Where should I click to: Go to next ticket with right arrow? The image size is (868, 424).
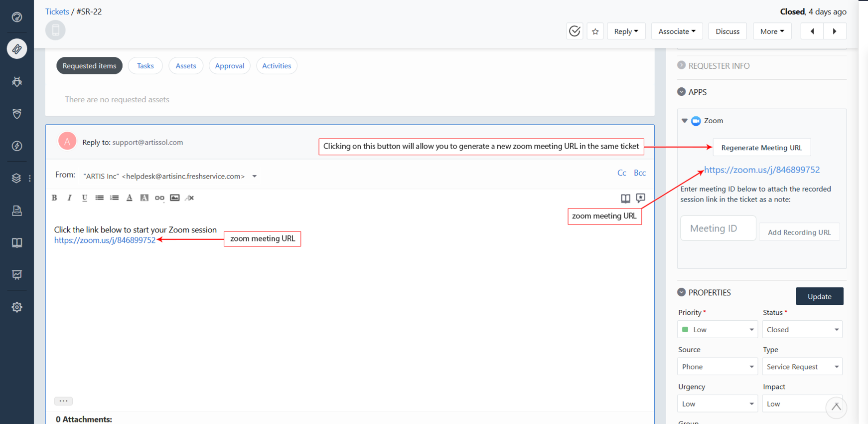point(835,31)
